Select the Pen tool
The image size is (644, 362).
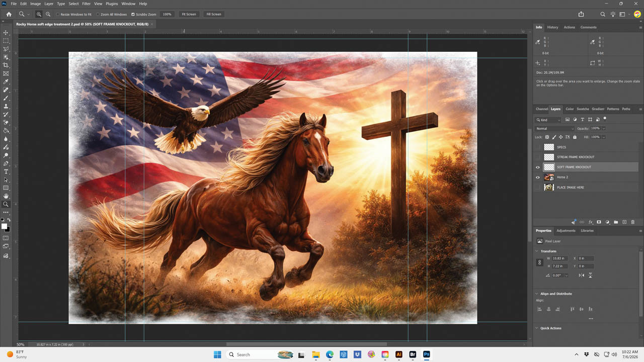[6, 163]
